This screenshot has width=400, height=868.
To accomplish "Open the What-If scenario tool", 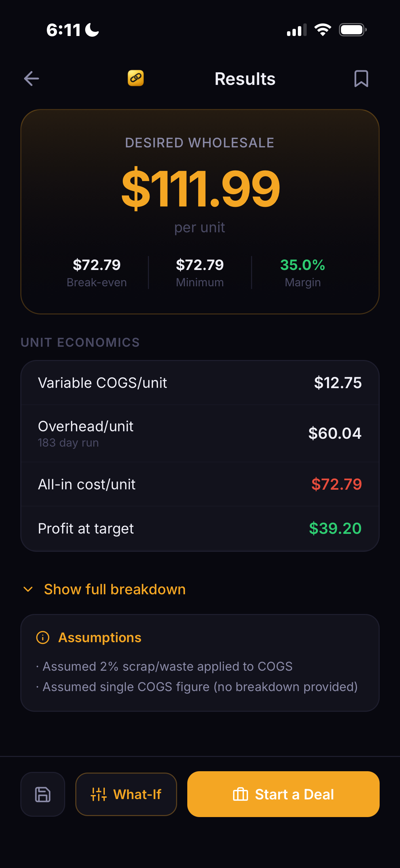I will (126, 794).
